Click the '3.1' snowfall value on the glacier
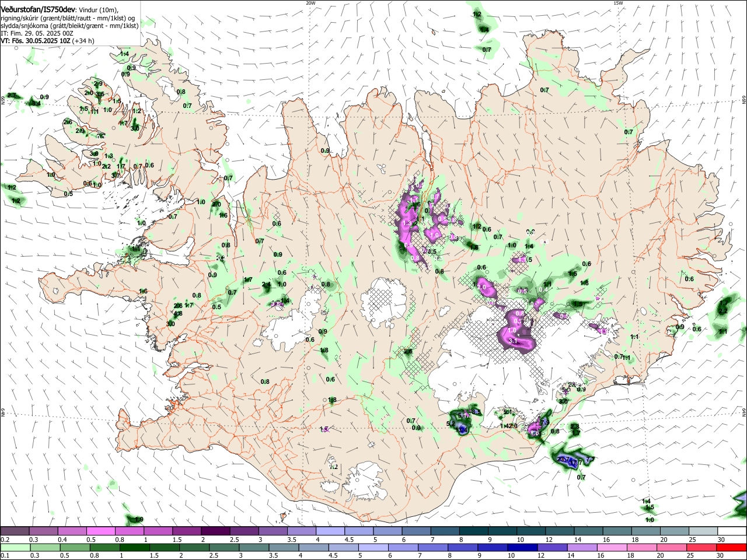 coord(514,341)
